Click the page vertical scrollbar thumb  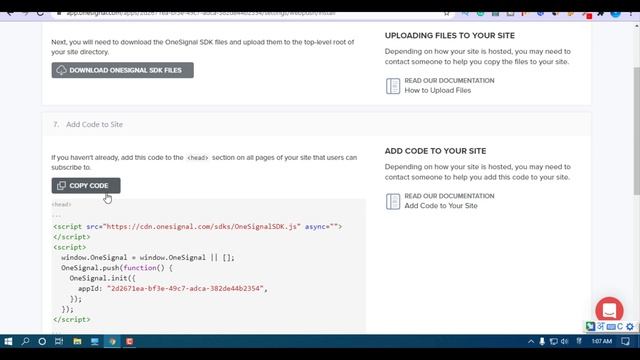(636, 131)
